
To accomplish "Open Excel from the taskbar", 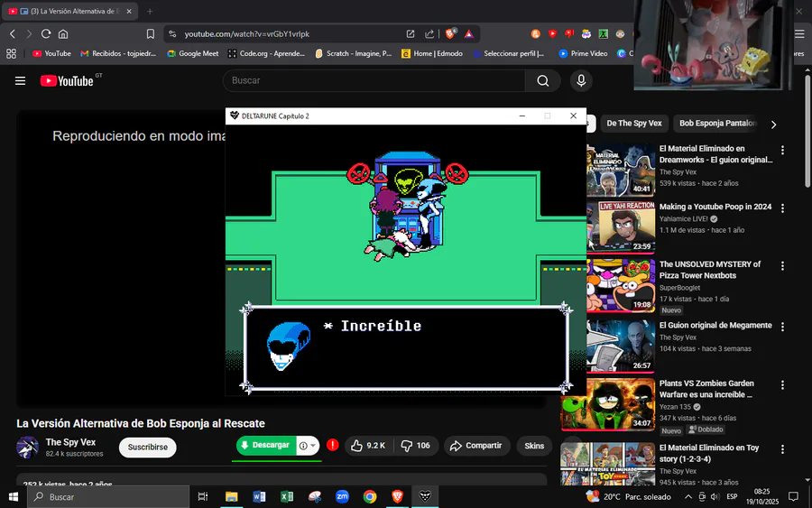I will tap(286, 496).
